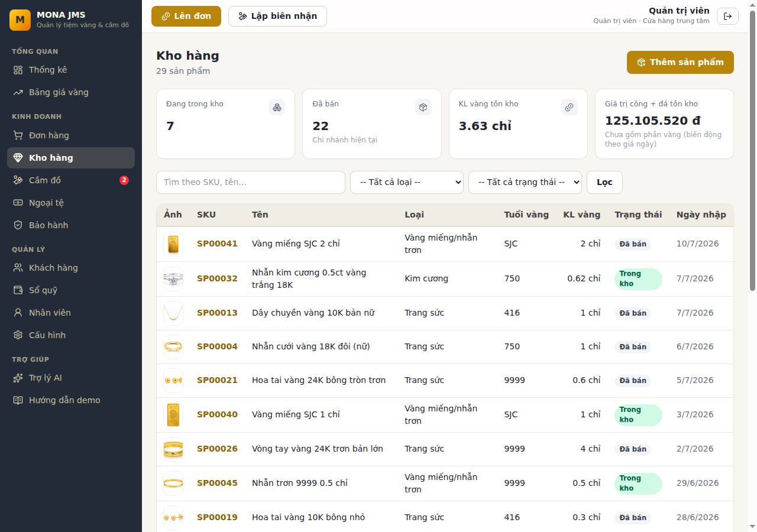Open SKU link SP00019
This screenshot has height=532, width=757.
point(217,517)
